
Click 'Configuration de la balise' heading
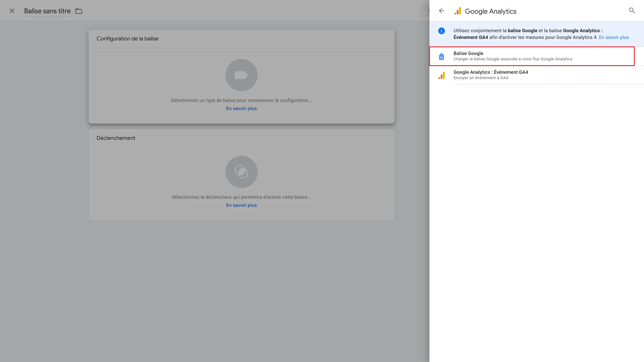click(x=127, y=38)
